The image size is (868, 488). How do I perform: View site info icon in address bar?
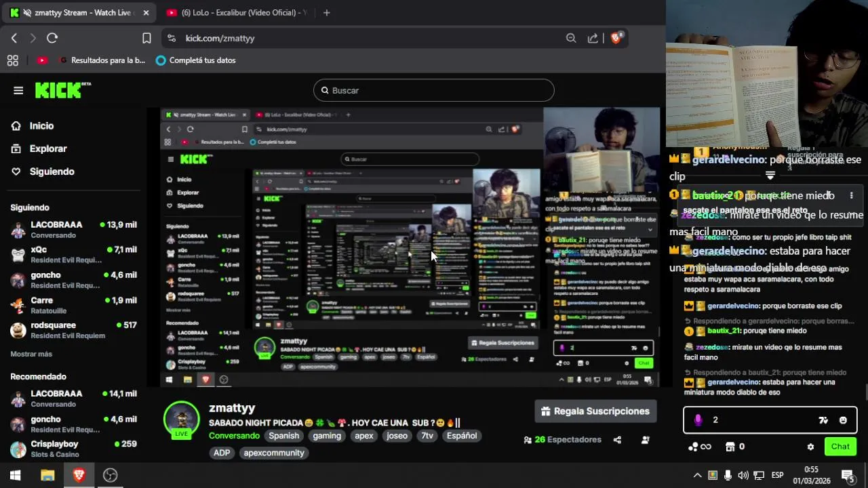pos(171,39)
